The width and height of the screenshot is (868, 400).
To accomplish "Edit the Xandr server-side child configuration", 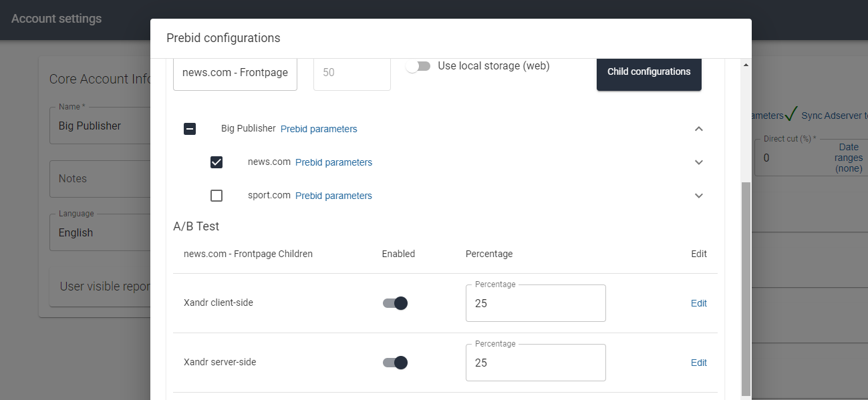I will click(x=698, y=363).
